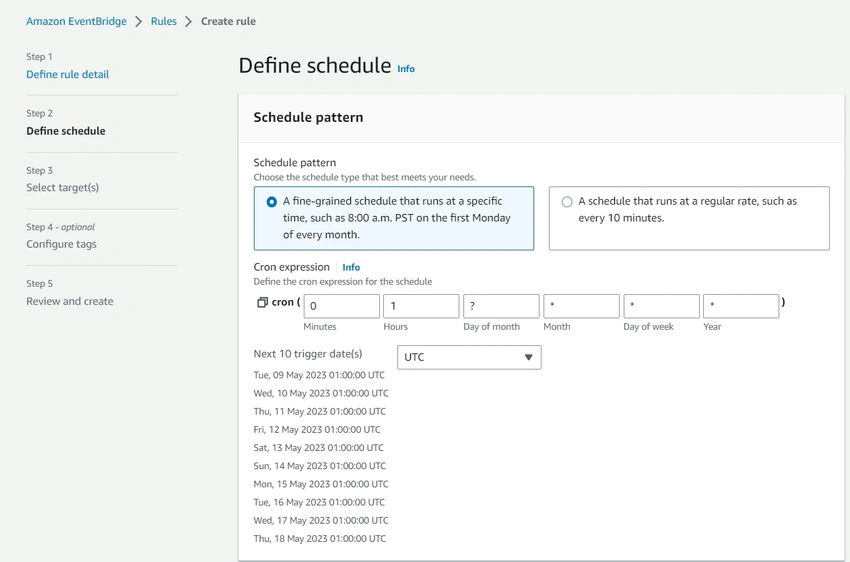
Task: Focus the Year cron field
Action: [741, 306]
